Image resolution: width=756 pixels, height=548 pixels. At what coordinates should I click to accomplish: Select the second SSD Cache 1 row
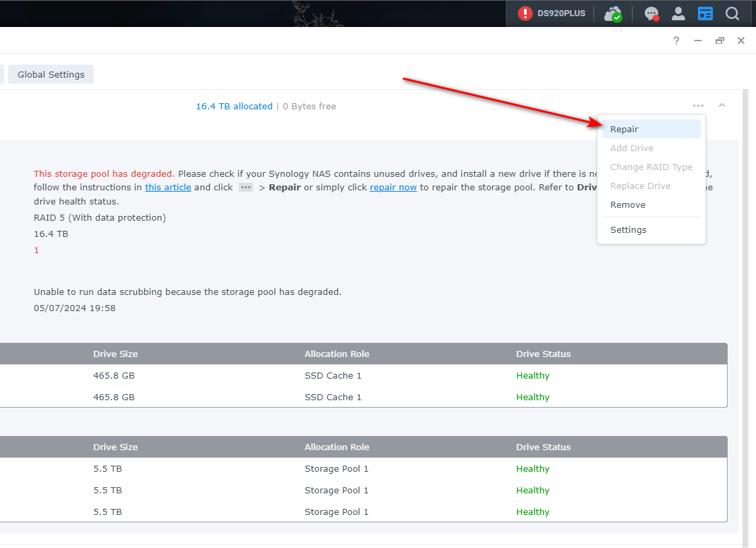pyautogui.click(x=364, y=397)
